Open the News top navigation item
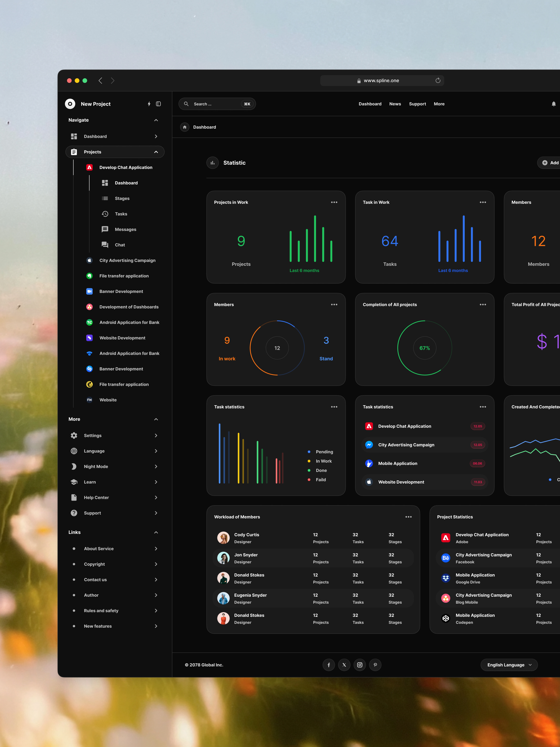 (395, 104)
